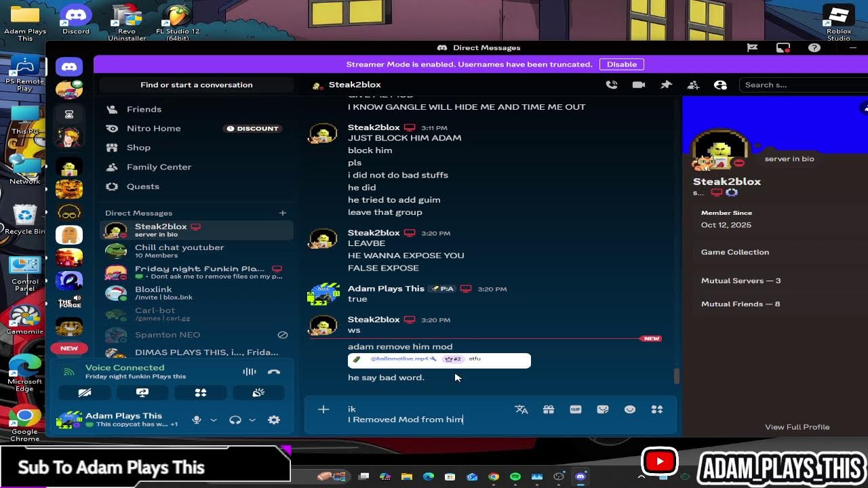This screenshot has height=488, width=868.
Task: Disconnect from the voice call
Action: 274,371
